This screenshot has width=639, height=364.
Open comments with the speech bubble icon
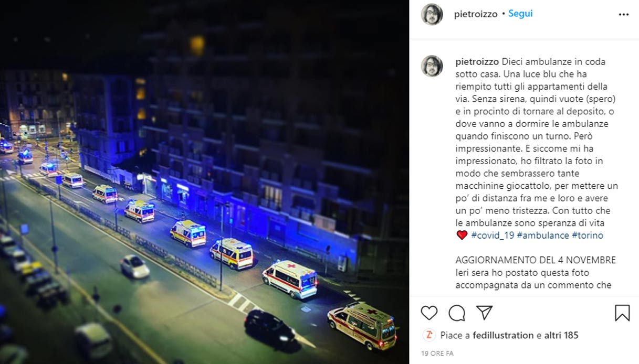coord(457,313)
